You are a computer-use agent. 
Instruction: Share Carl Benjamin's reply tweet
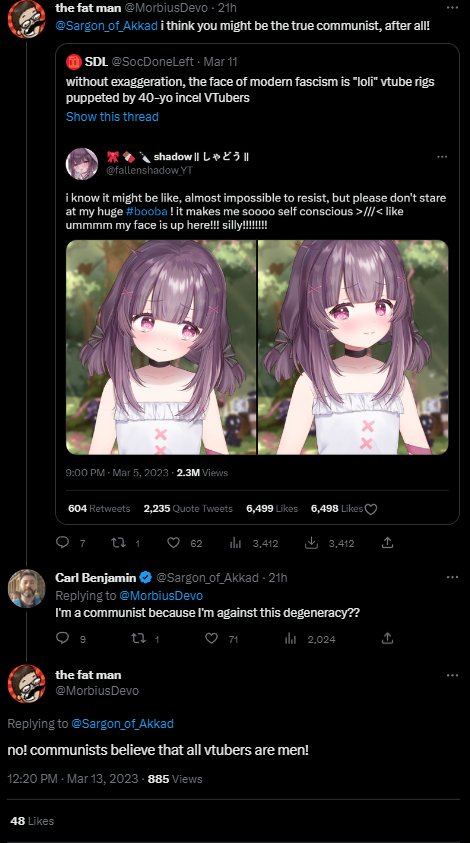[387, 638]
